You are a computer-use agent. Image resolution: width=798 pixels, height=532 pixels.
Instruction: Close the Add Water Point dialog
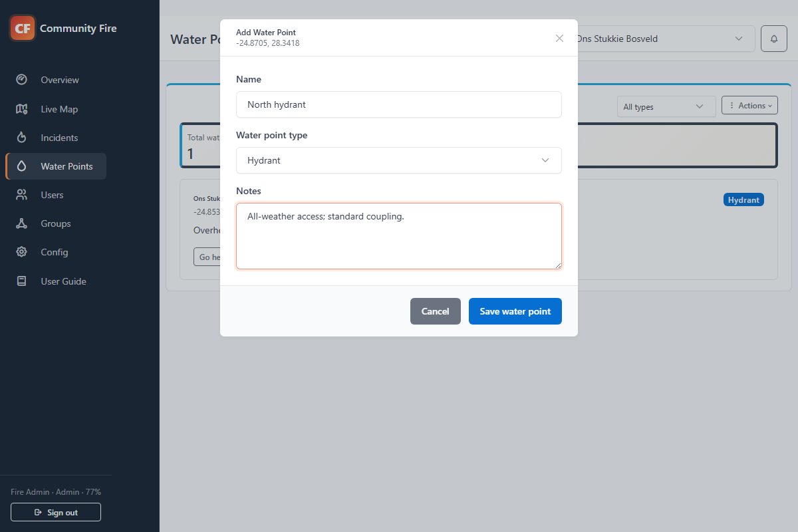tap(559, 38)
